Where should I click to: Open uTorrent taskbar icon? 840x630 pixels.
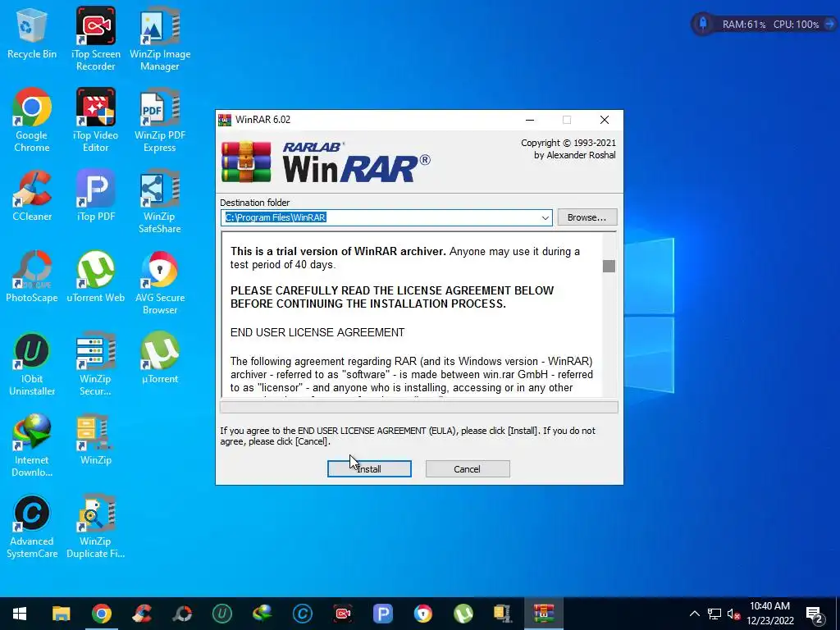pyautogui.click(x=463, y=614)
